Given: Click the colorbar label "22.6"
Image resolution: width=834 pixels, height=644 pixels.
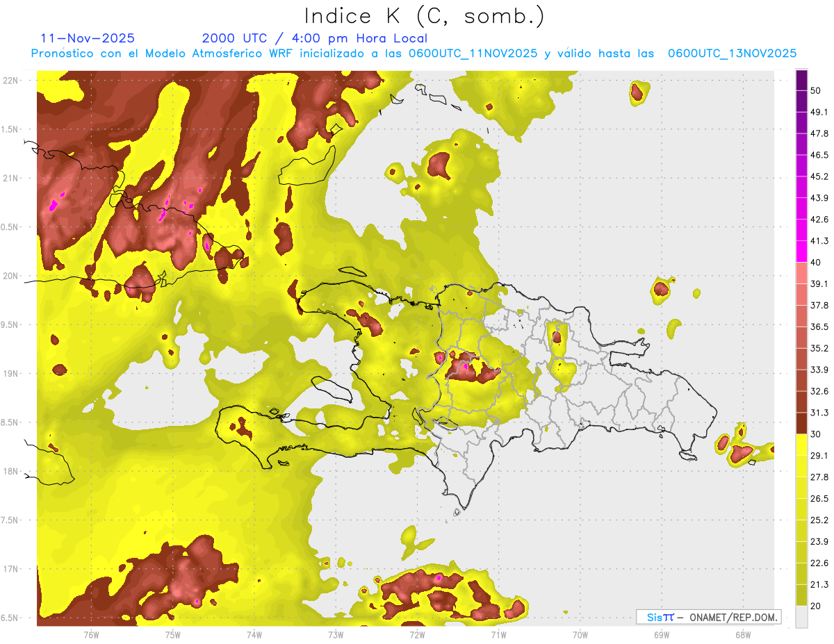Looking at the screenshot, I should [819, 563].
